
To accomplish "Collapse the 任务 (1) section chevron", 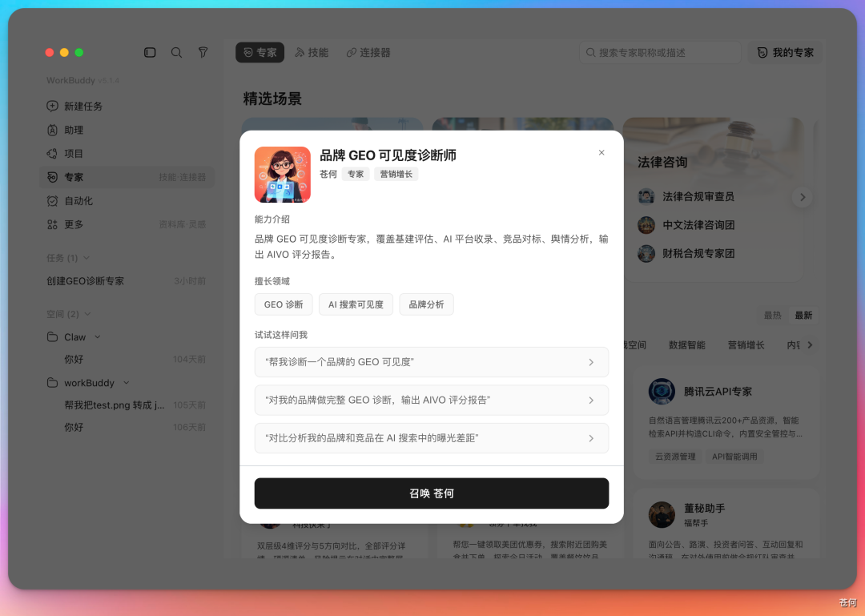I will tap(86, 258).
